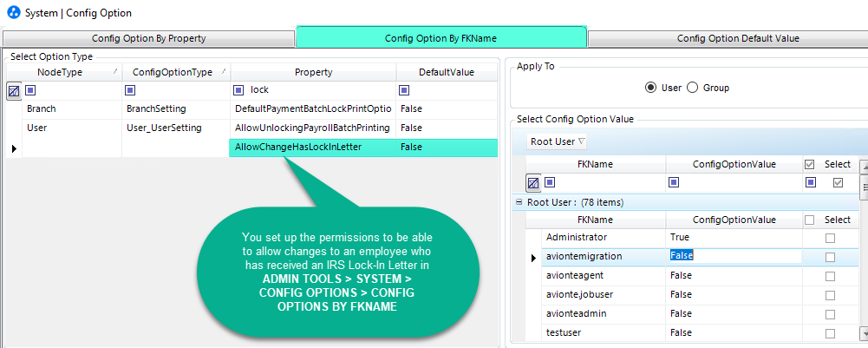868x348 pixels.
Task: Select the User radio button
Action: pyautogui.click(x=650, y=88)
